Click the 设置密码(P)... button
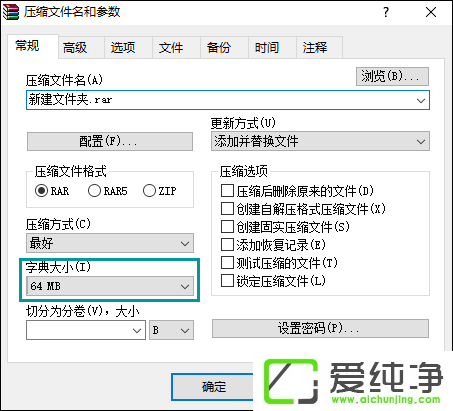The height and width of the screenshot is (411, 453). click(320, 329)
